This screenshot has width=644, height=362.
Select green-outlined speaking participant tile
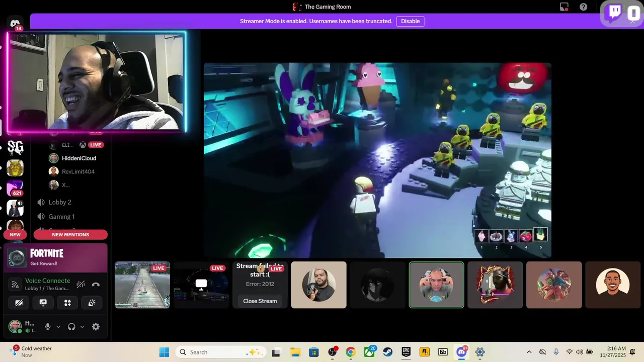[437, 285]
